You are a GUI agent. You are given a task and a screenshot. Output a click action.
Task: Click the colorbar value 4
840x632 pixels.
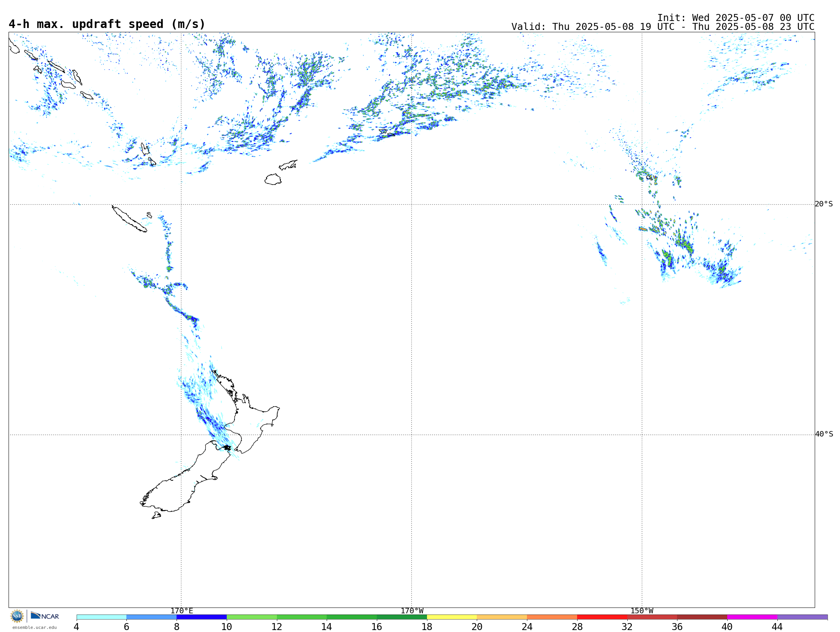77,627
